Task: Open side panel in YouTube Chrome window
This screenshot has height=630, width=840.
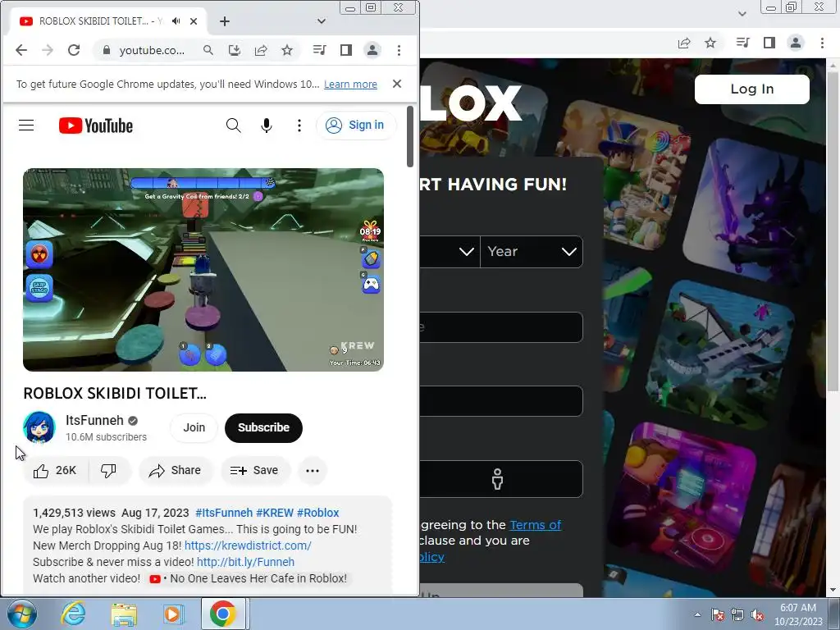Action: [346, 50]
